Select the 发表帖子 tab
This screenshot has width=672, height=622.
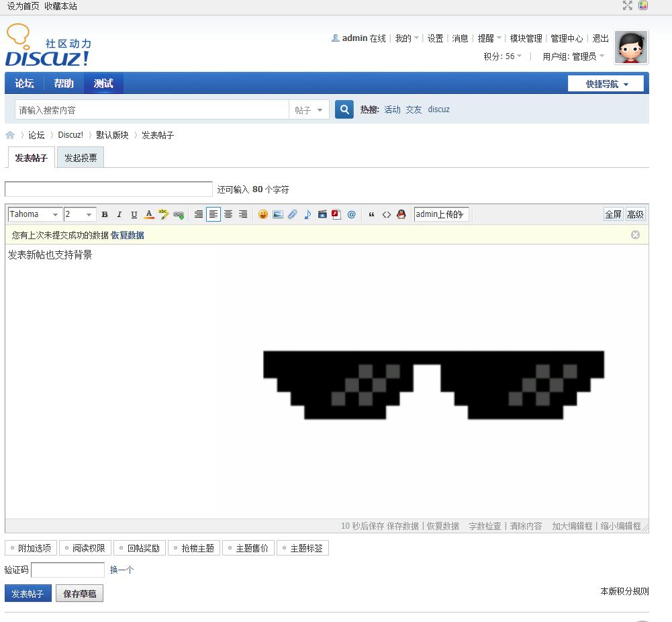tap(32, 158)
